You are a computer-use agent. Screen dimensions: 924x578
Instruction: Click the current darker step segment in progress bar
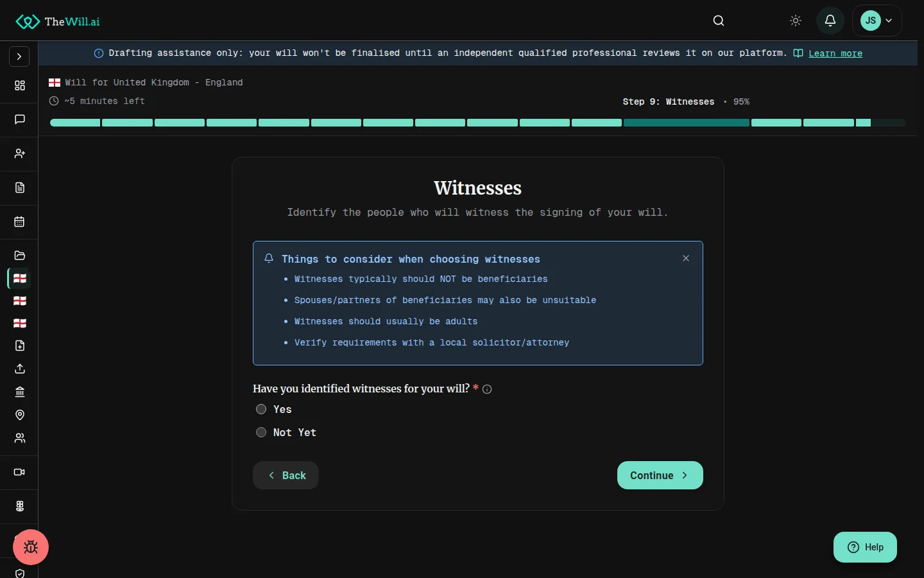(687, 123)
